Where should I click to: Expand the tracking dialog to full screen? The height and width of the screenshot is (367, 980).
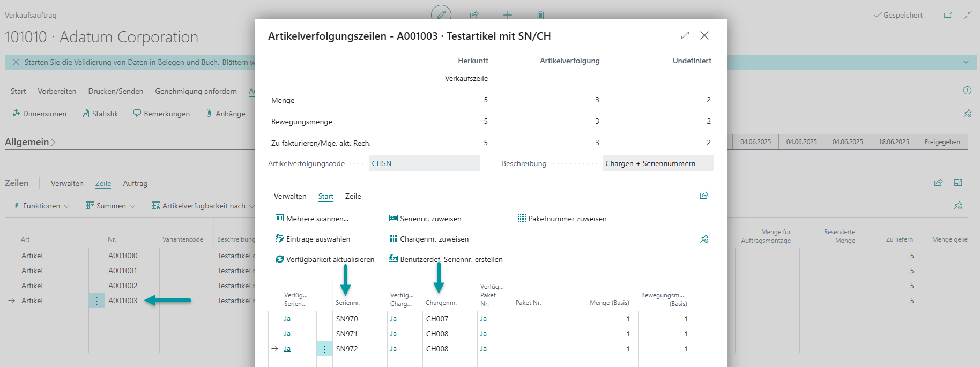tap(685, 35)
